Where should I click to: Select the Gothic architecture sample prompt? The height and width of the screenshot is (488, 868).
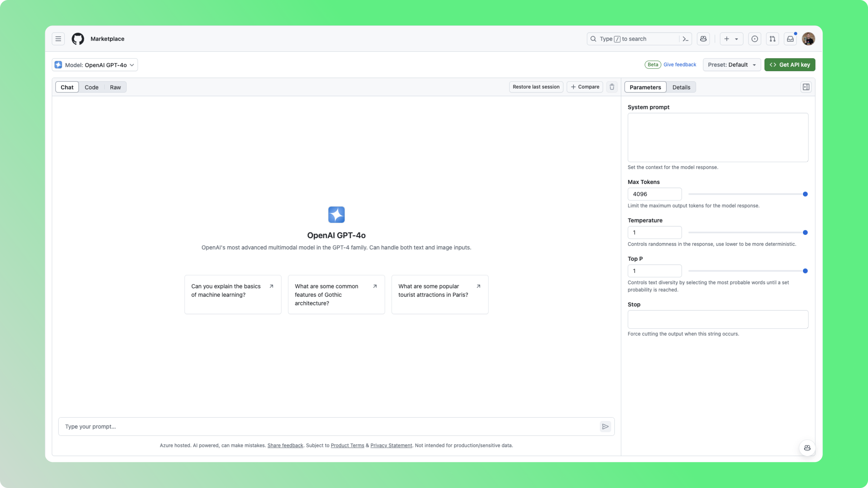tap(336, 295)
